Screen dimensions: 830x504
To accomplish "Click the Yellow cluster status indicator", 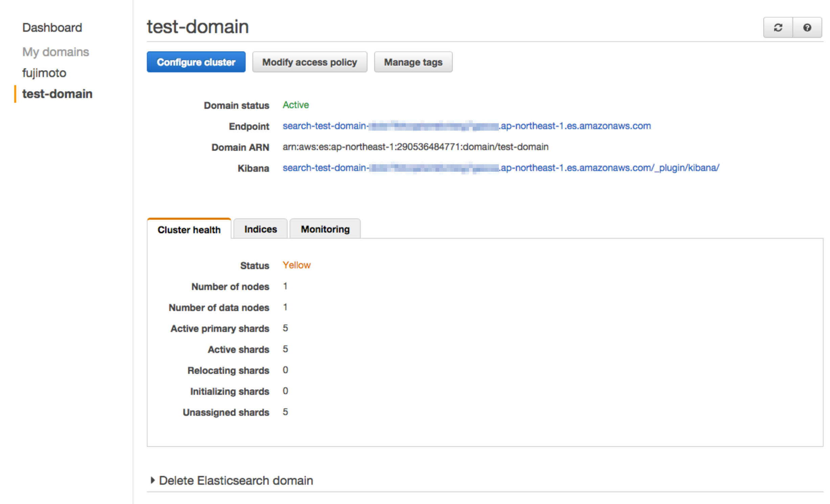I will (297, 265).
